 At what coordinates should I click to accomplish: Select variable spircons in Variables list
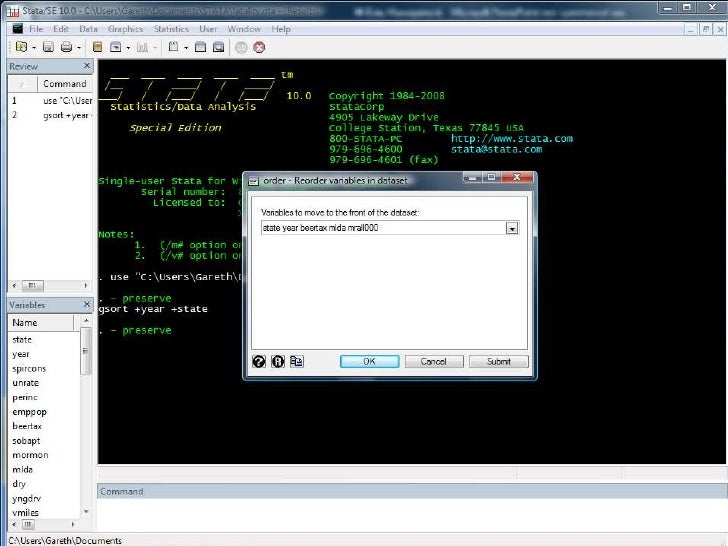29,369
